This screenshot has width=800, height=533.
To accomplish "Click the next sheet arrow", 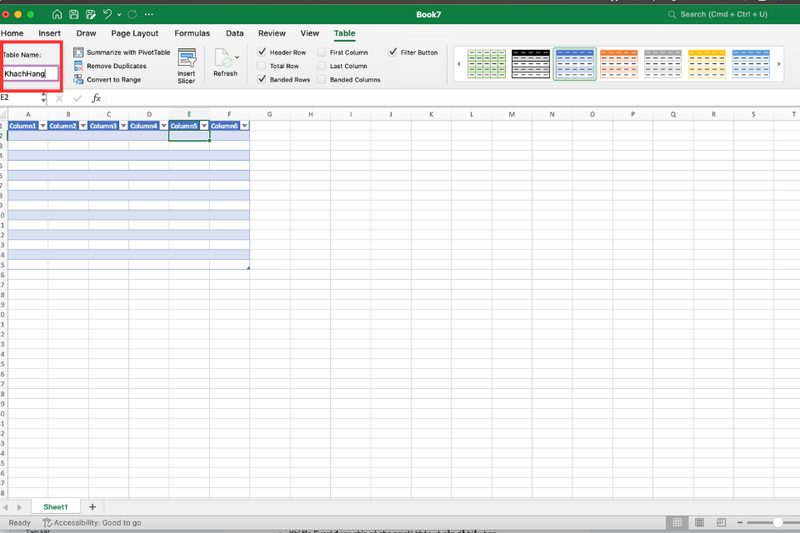I will click(19, 507).
